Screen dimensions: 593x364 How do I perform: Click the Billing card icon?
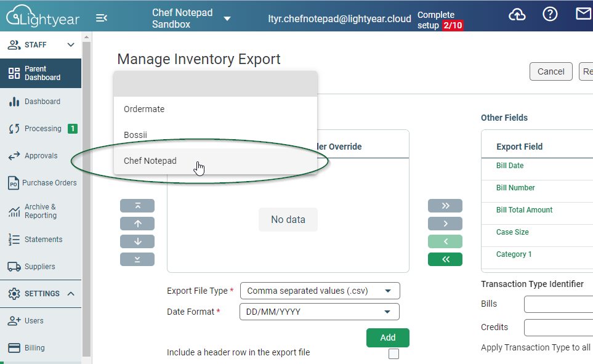click(14, 348)
